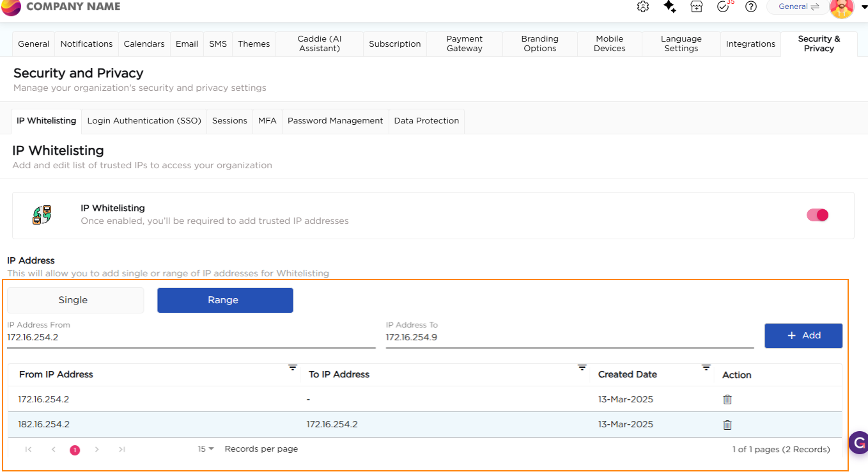
Task: Filter the From IP Address column
Action: pos(292,368)
